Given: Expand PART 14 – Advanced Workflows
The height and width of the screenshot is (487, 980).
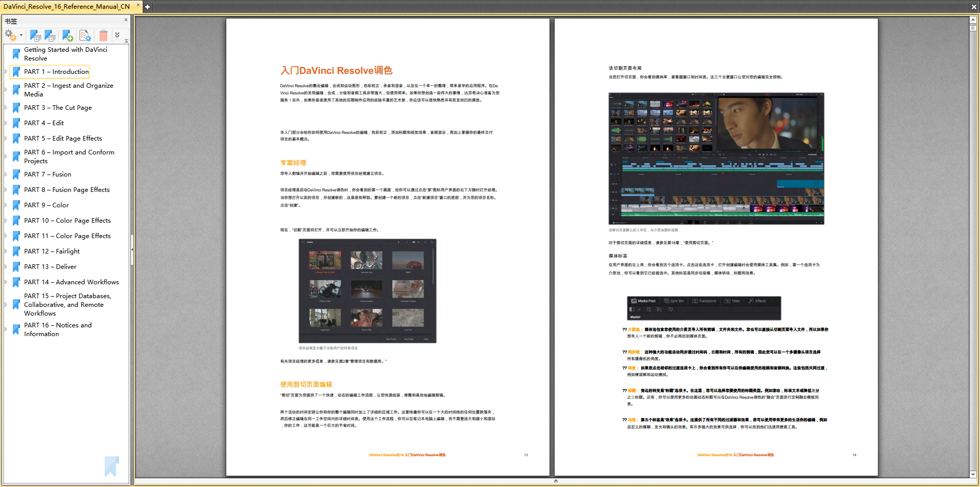Looking at the screenshot, I should (x=6, y=282).
